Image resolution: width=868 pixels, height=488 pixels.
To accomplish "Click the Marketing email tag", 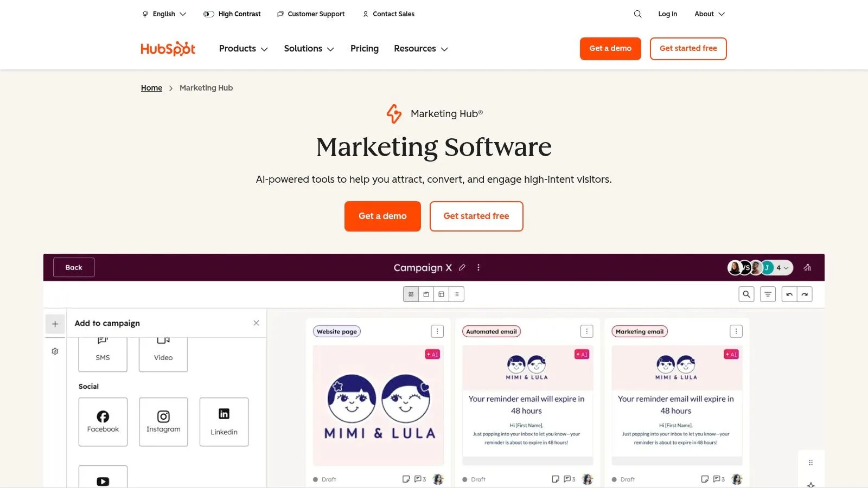I will pyautogui.click(x=640, y=332).
